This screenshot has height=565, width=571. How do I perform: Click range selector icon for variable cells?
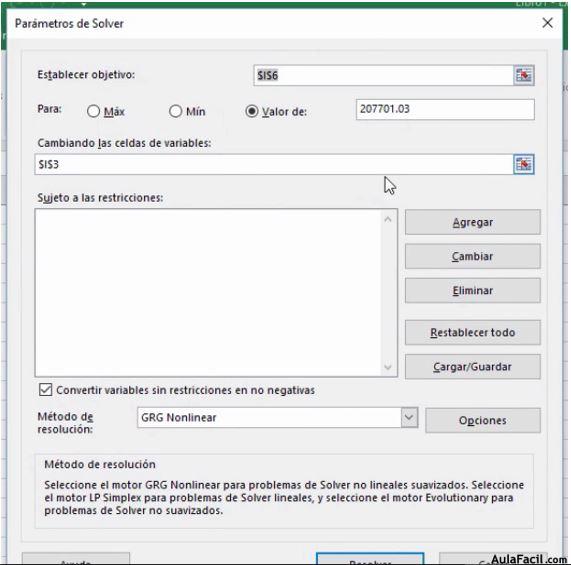point(524,164)
